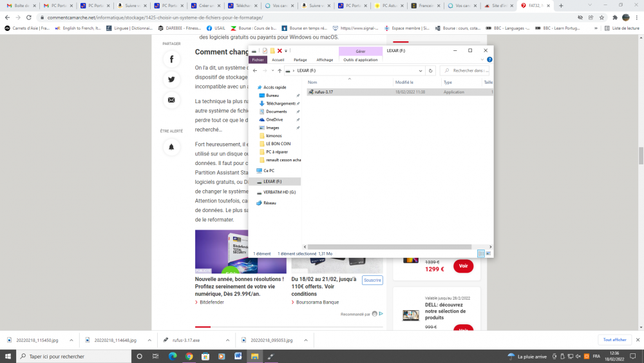Share the article by email icon
This screenshot has width=644, height=363.
172,100
